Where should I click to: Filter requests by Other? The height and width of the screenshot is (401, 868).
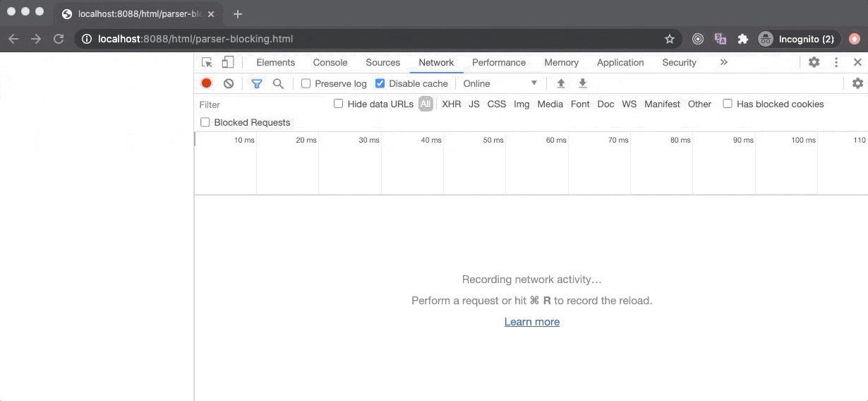pos(699,104)
